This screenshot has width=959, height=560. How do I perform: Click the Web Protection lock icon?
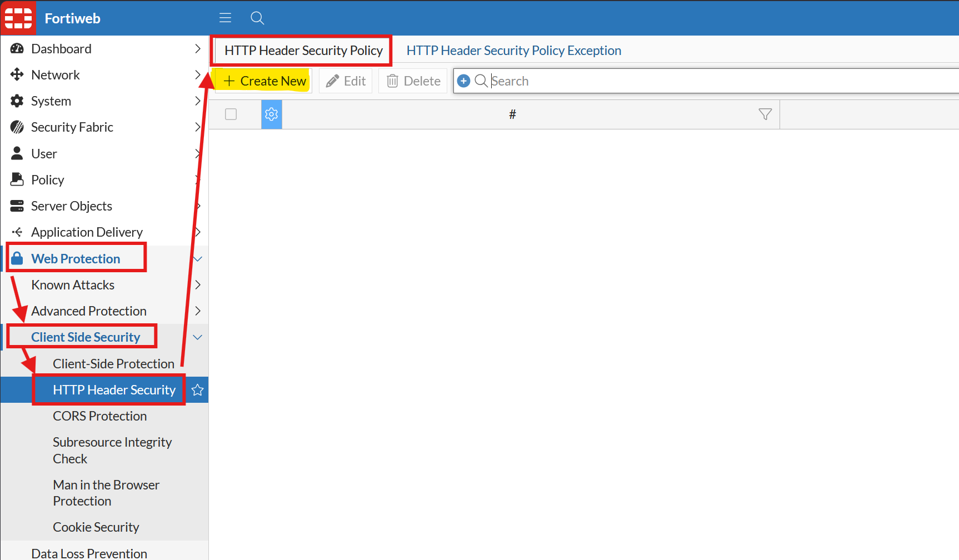coord(17,258)
